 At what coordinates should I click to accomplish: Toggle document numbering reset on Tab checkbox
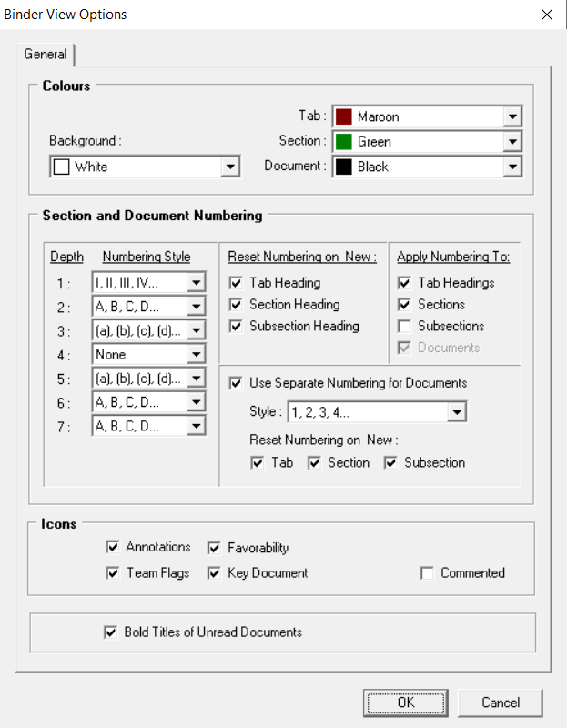(x=257, y=463)
